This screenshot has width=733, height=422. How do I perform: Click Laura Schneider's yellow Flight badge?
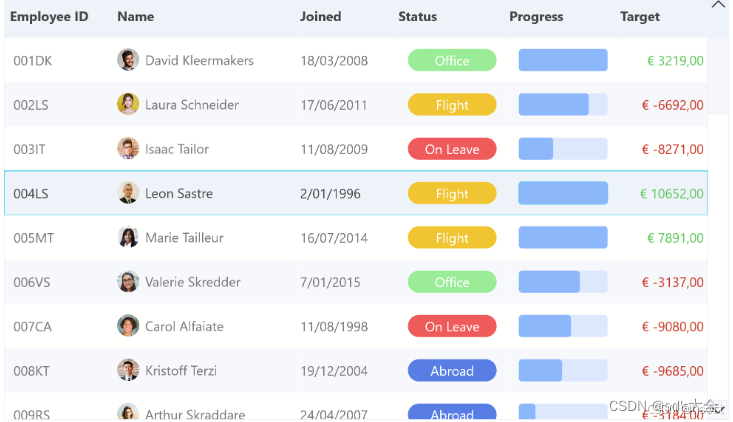(x=452, y=105)
